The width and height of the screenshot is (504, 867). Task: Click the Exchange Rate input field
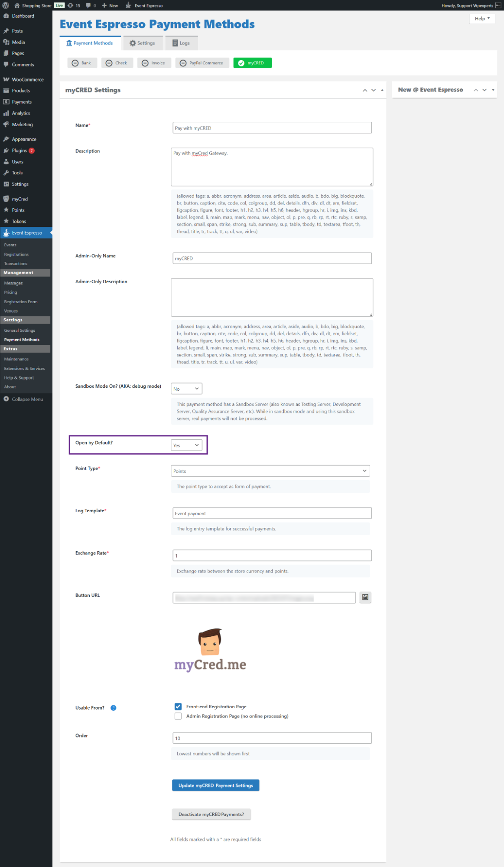point(272,556)
